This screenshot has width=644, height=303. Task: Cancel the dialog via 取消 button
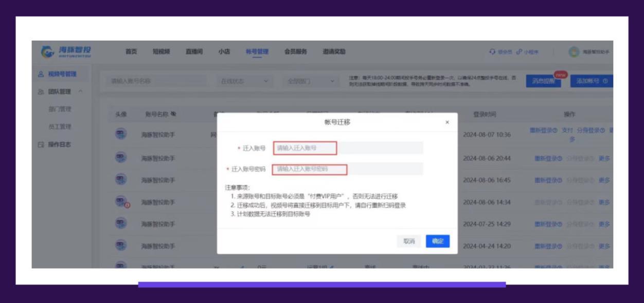pyautogui.click(x=409, y=241)
